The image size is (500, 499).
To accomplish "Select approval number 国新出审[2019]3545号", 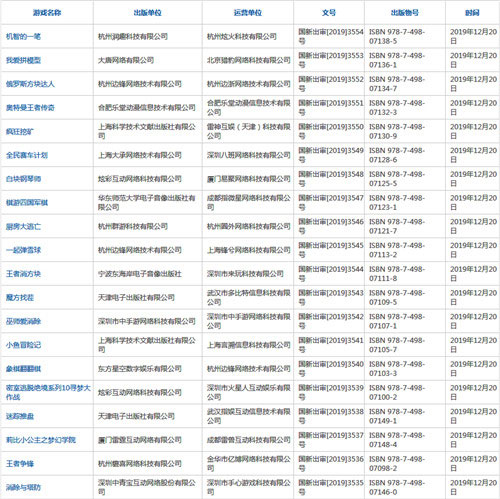I will 331,250.
